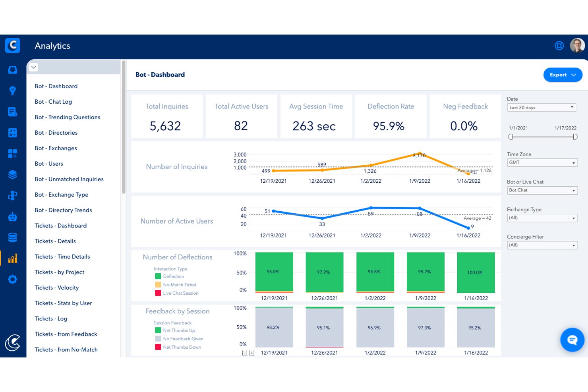Screen dimensions: 588x392
Task: Click the Total Inquiries 5,632 card
Action: click(x=167, y=116)
